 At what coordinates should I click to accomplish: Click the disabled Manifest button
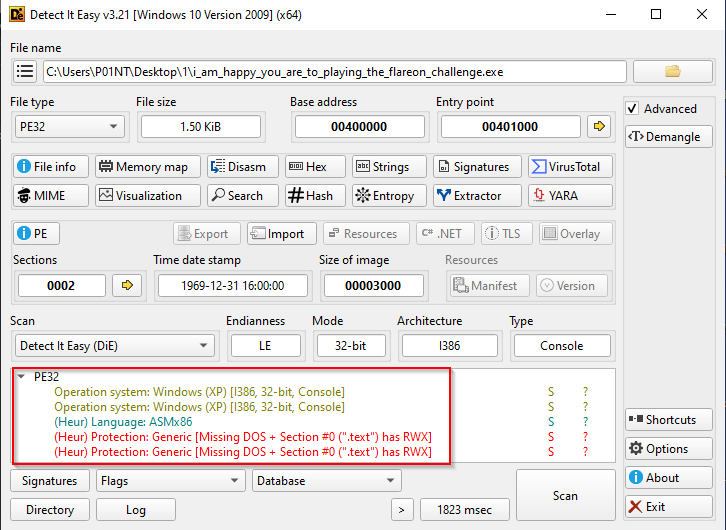[489, 285]
